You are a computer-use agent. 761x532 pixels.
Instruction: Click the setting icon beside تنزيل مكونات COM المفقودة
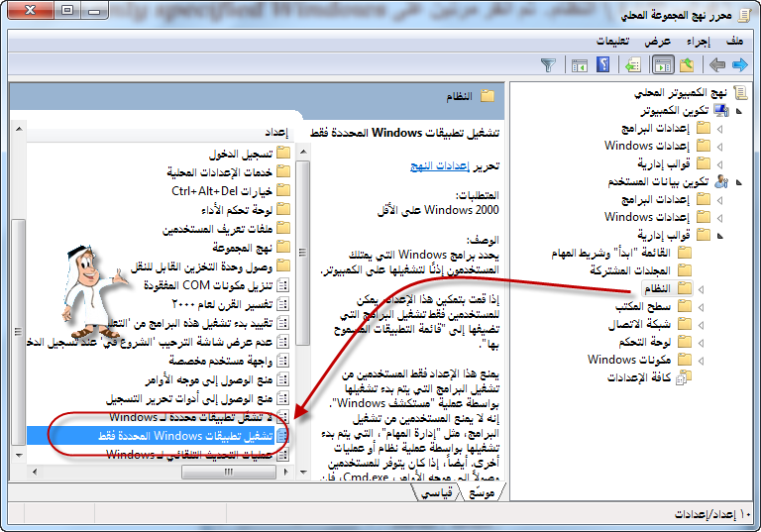282,285
